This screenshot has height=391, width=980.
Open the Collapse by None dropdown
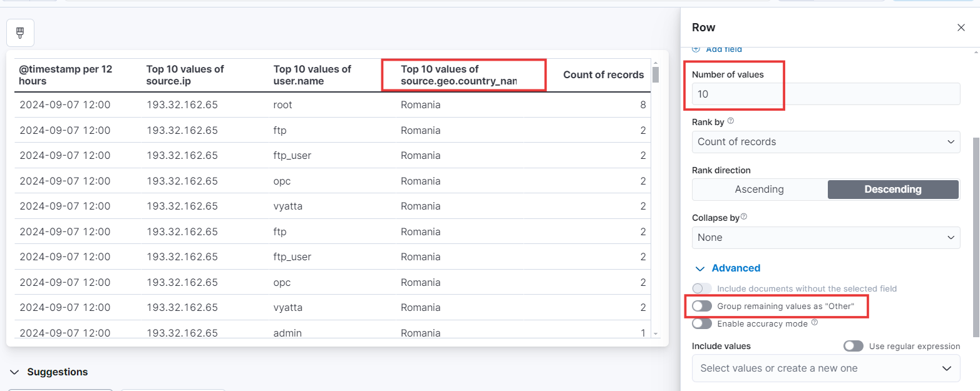click(826, 238)
